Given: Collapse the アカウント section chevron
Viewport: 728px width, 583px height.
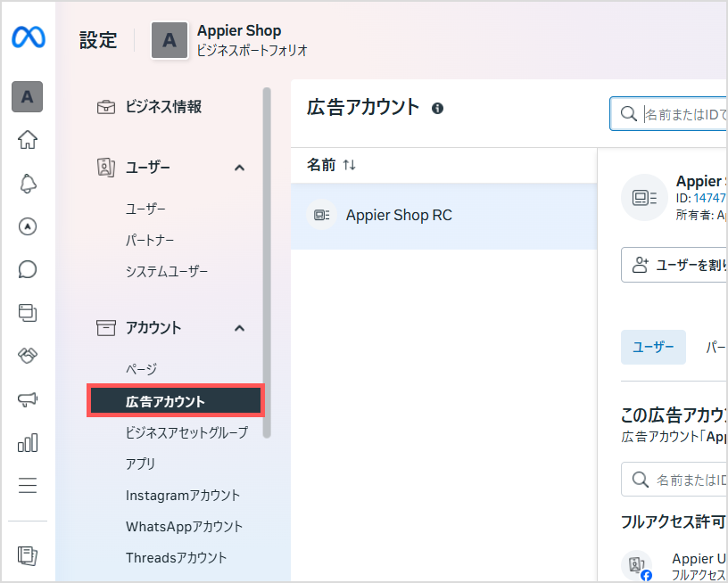Looking at the screenshot, I should (240, 328).
